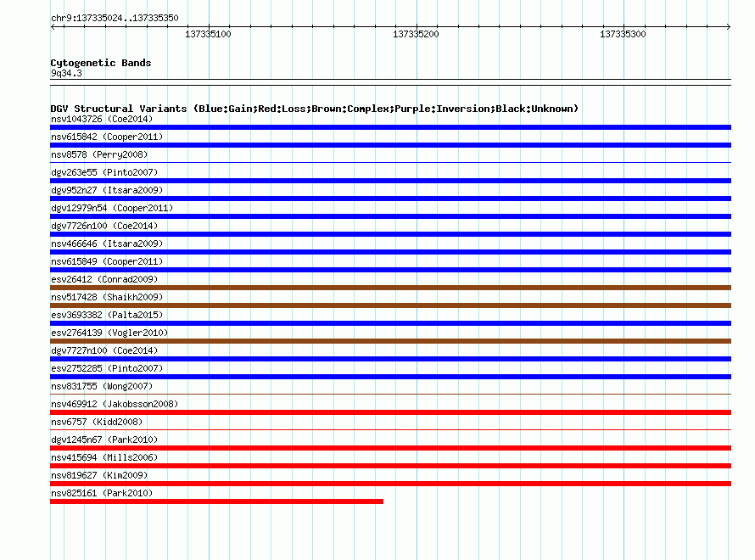Image resolution: width=755 pixels, height=560 pixels.
Task: Select nsv466646 (Itsara2009) variant
Action: (x=107, y=244)
